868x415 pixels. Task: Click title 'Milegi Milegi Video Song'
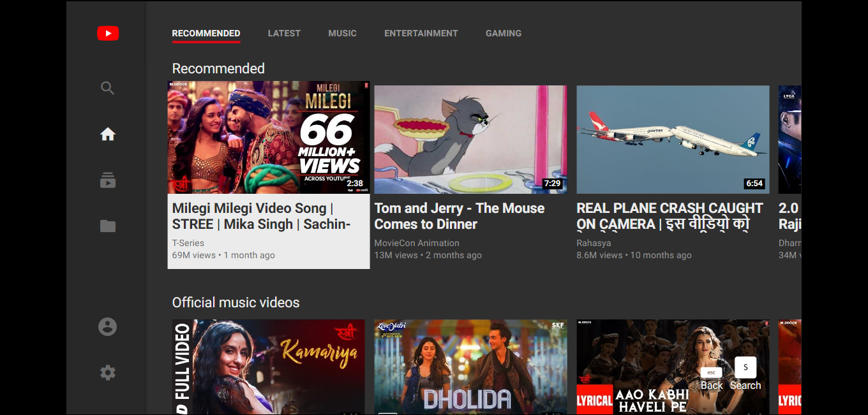pyautogui.click(x=261, y=216)
